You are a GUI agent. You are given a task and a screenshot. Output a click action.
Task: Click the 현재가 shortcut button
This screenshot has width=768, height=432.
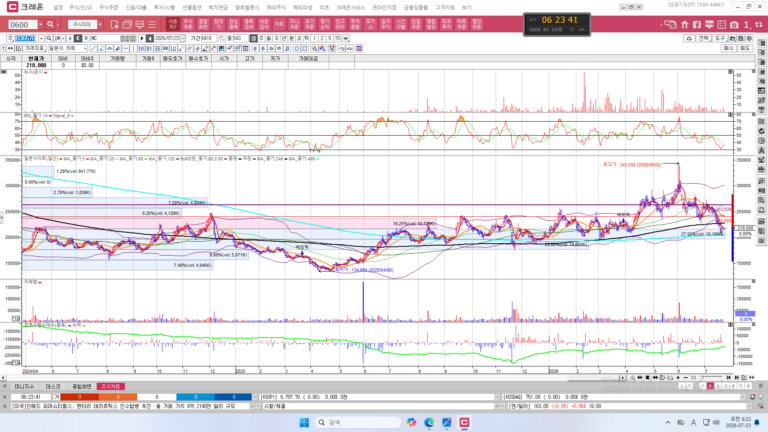click(x=218, y=24)
